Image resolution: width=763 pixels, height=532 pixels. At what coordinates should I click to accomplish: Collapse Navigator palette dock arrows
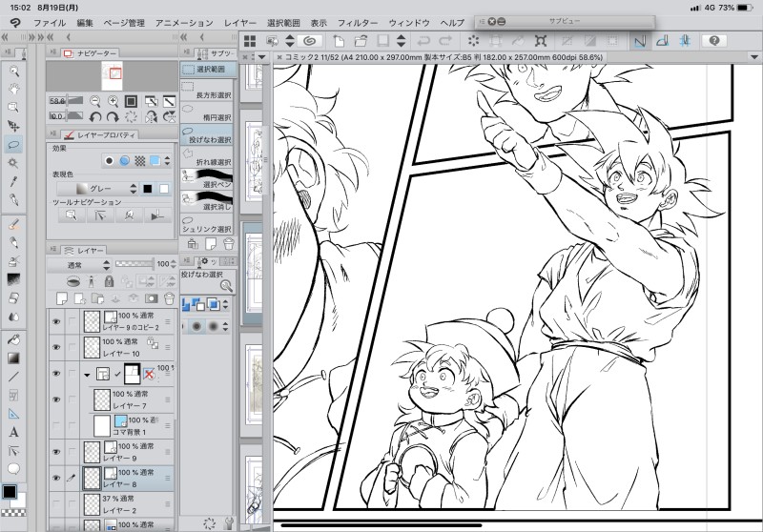coord(51,37)
